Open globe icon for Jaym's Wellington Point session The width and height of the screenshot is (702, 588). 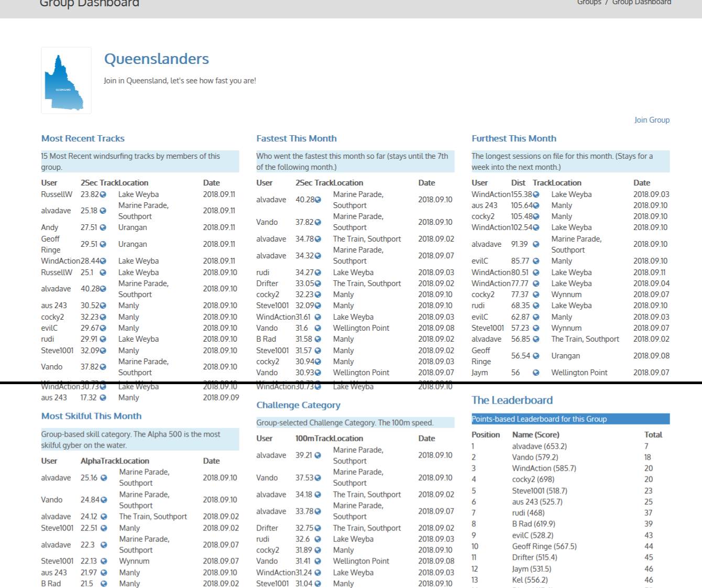tap(536, 373)
